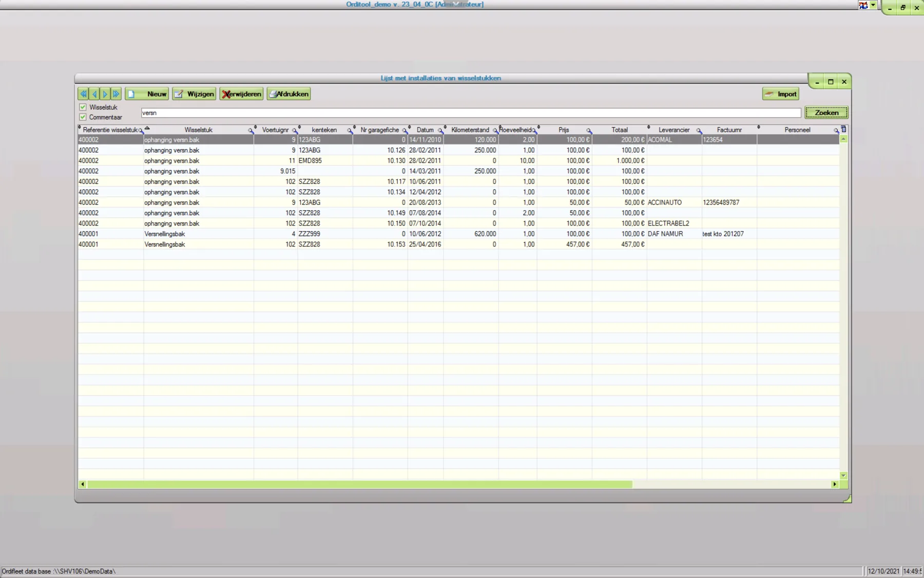Click the Afdrukken print button
The image size is (924, 578).
click(288, 94)
